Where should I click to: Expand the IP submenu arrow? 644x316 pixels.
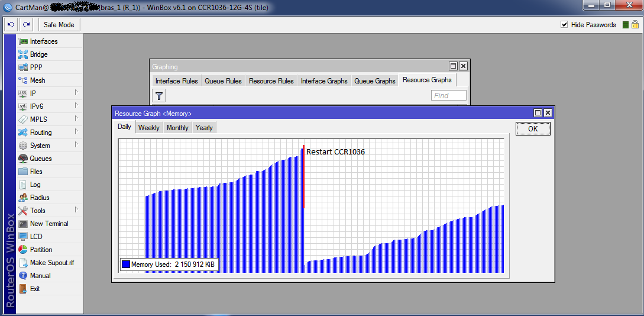click(x=76, y=93)
